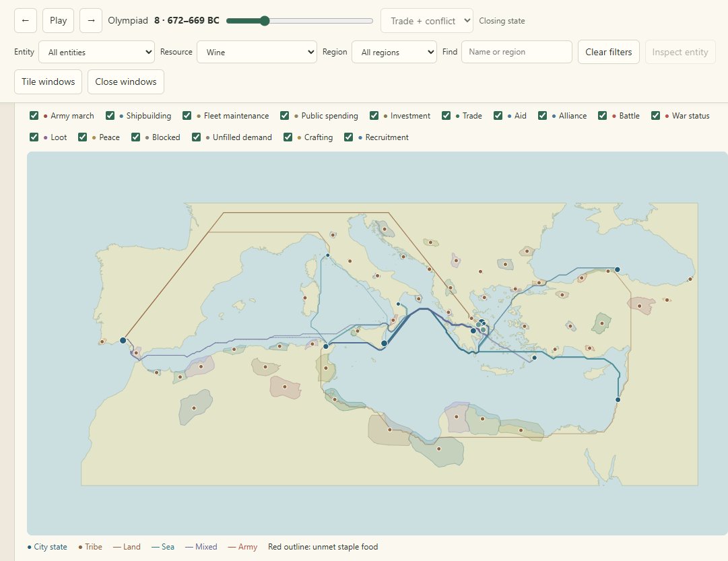
Task: Toggle the Loot checkbox
Action: pyautogui.click(x=34, y=137)
